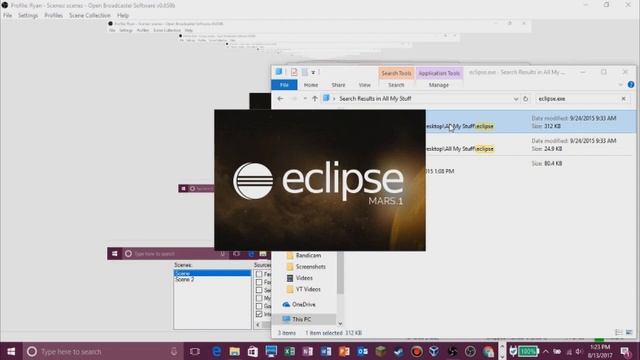The height and width of the screenshot is (360, 640).
Task: Open Excel from the taskbar
Action: tap(289, 351)
